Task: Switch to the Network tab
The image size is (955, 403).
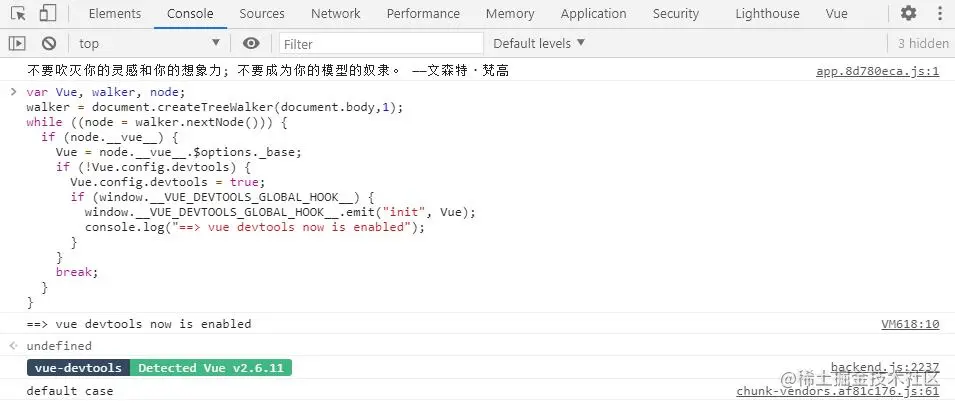Action: coord(335,14)
